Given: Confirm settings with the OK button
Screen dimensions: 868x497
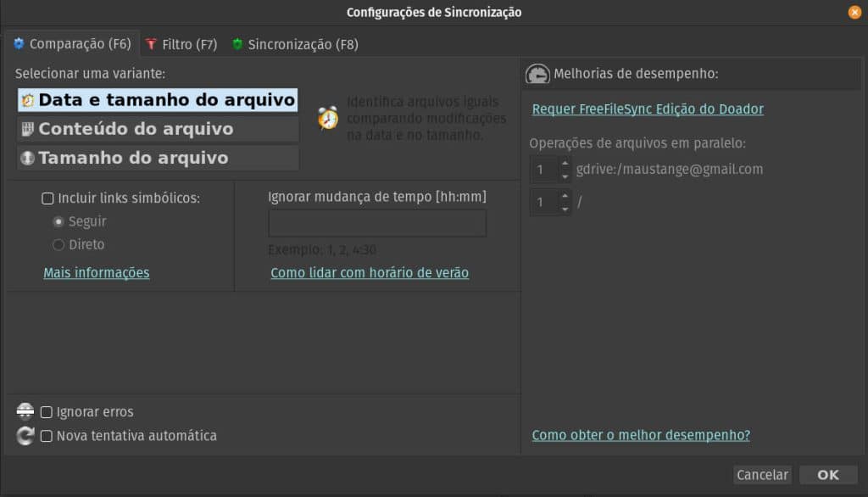Looking at the screenshot, I should click(828, 475).
